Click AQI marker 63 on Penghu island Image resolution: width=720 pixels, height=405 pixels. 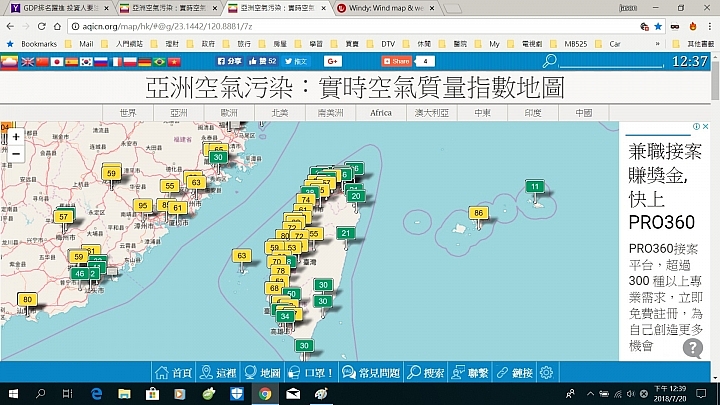(242, 256)
